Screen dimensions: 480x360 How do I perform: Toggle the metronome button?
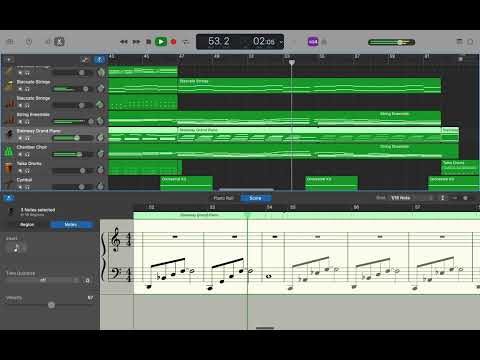(324, 42)
